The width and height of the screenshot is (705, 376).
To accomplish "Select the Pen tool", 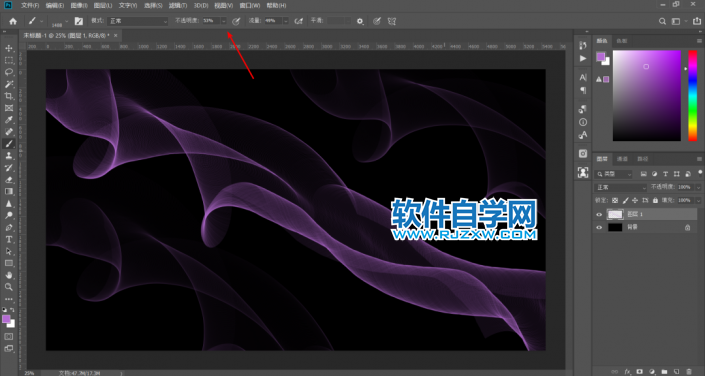I will click(9, 227).
